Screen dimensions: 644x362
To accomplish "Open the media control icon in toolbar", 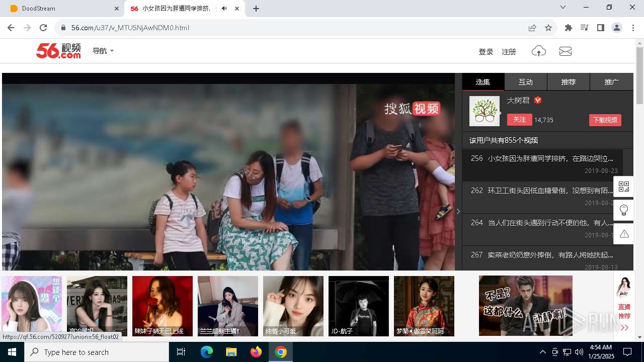I will pos(584,28).
